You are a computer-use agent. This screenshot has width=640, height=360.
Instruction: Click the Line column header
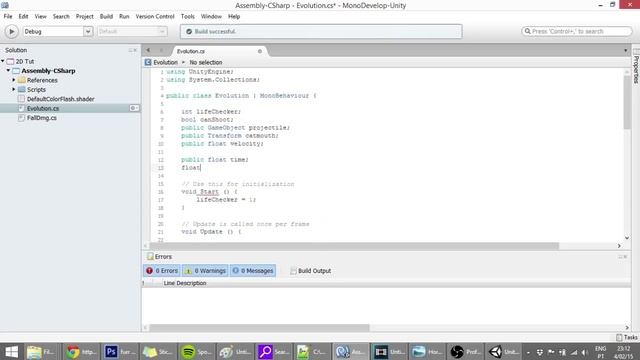point(169,283)
